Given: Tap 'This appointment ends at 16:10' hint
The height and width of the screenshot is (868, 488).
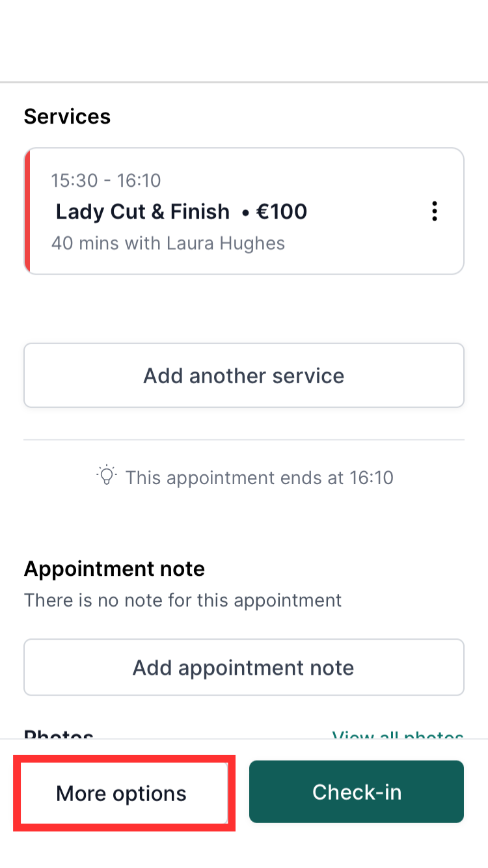Looking at the screenshot, I should (260, 478).
